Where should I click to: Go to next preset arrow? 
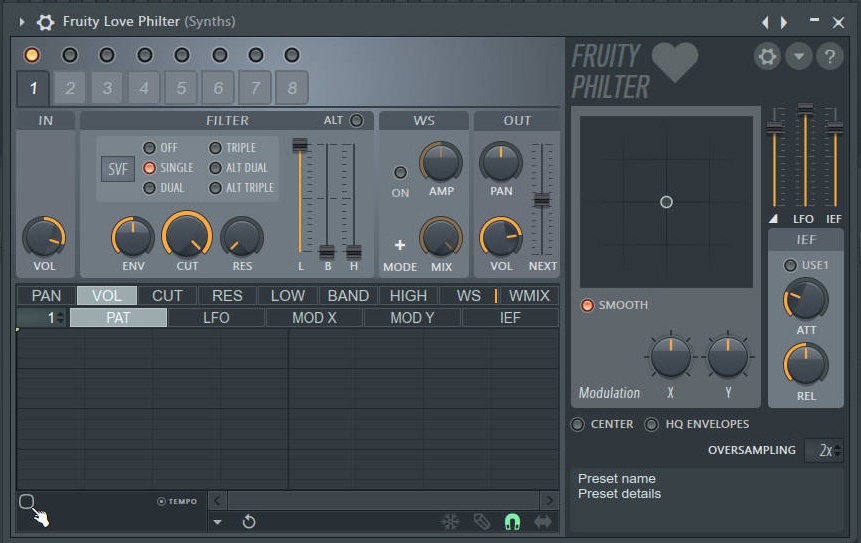pos(784,22)
